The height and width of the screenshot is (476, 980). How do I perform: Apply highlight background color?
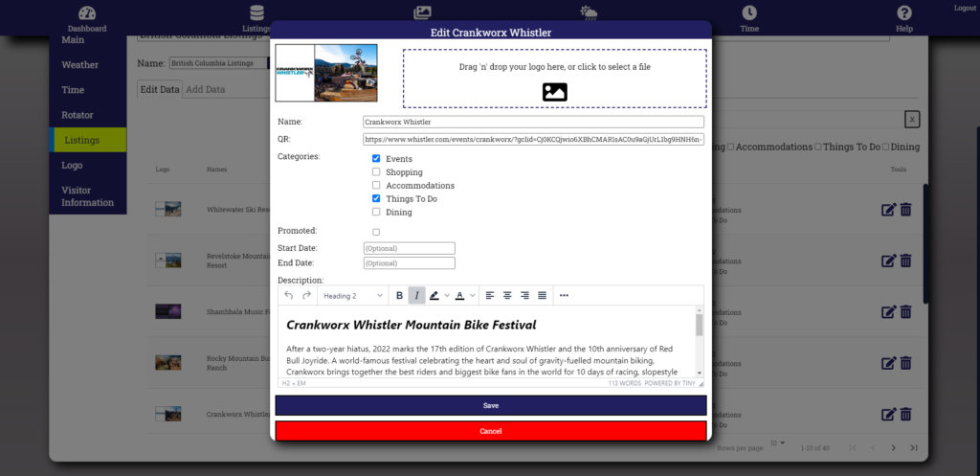pyautogui.click(x=434, y=295)
